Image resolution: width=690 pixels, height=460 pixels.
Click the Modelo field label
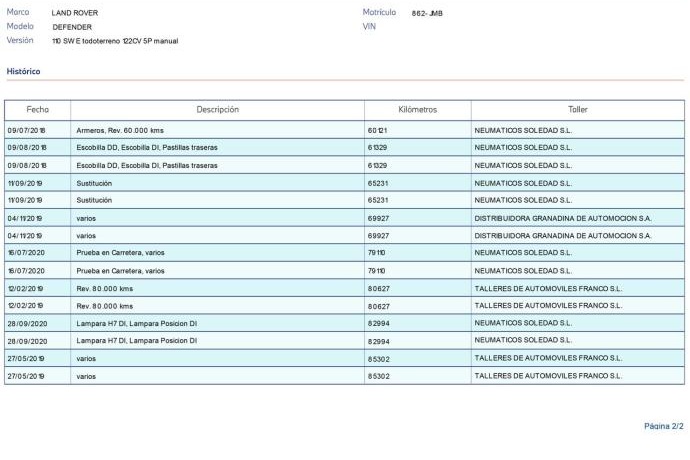[20, 26]
